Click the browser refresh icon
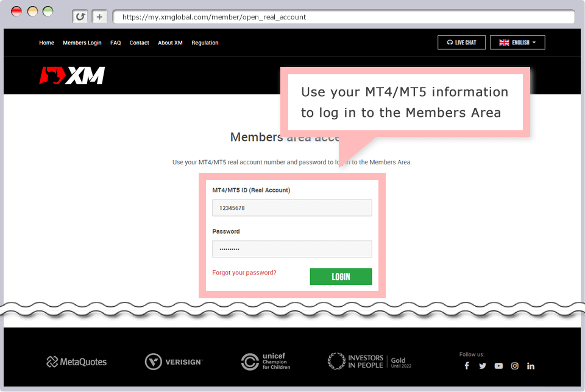Image resolution: width=585 pixels, height=392 pixels. tap(80, 16)
